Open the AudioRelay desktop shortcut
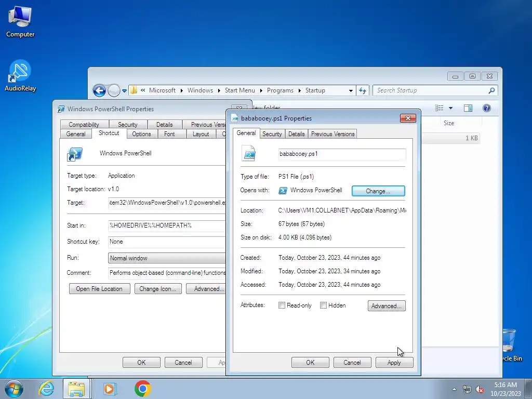The width and height of the screenshot is (532, 399). point(20,76)
